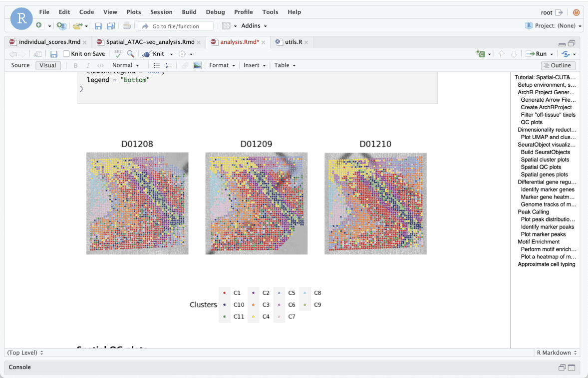Enable the Knit on Save checkbox
Screen dimensions: 588x378
[66, 54]
